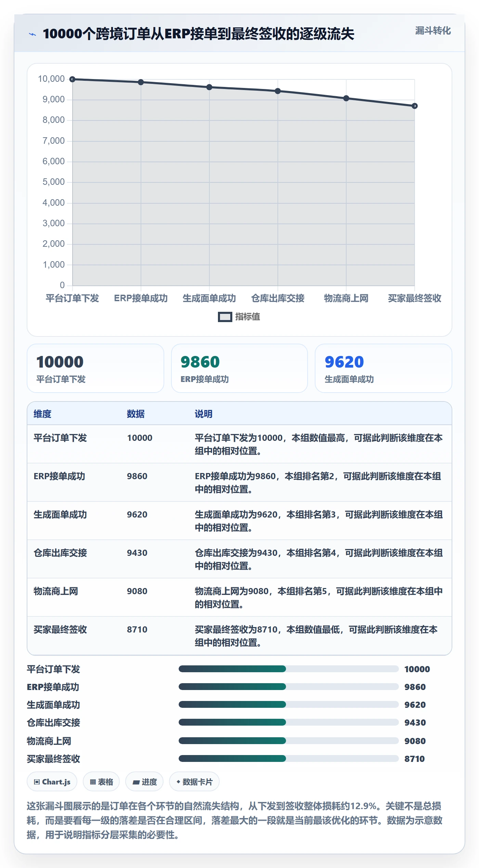Click the progress bar for ERP接单成功
This screenshot has width=479, height=868.
[x=289, y=687]
